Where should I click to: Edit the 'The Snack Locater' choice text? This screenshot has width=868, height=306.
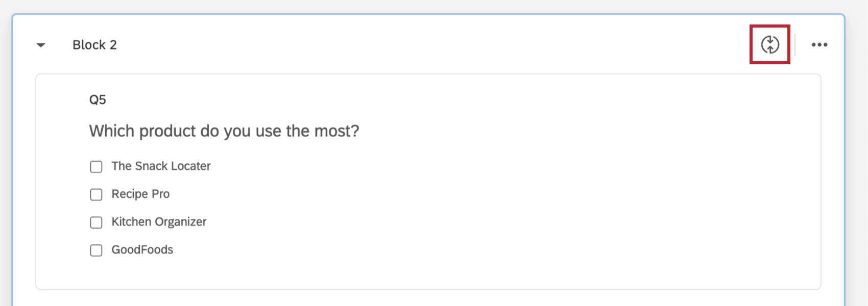click(161, 166)
